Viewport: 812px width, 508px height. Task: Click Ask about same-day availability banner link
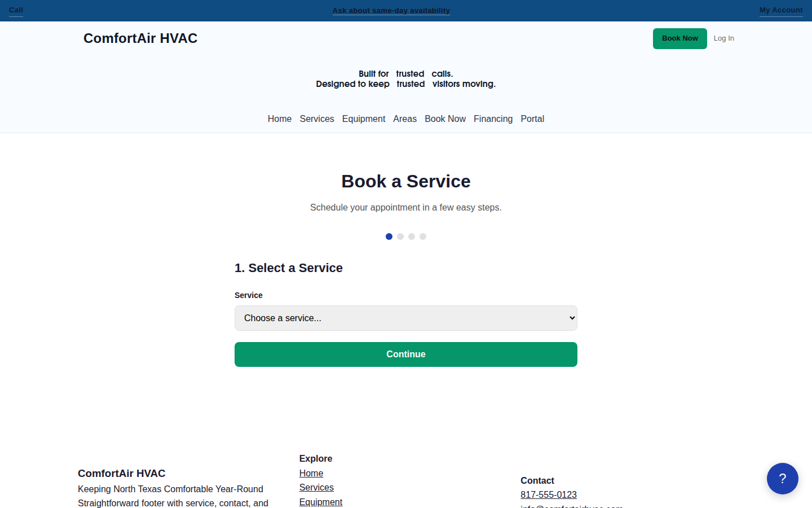(391, 10)
